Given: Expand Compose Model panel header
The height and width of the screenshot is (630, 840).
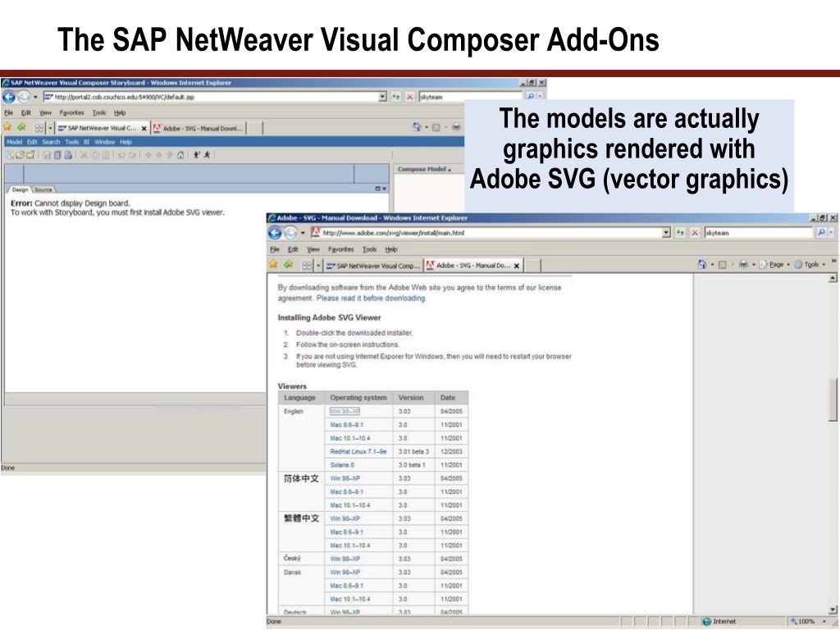Looking at the screenshot, I should click(x=424, y=169).
